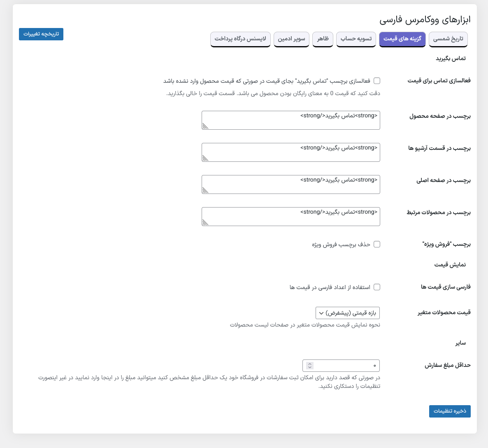Viewport: 488px width, 448px height.
Task: Click the home page label textarea
Action: [291, 184]
